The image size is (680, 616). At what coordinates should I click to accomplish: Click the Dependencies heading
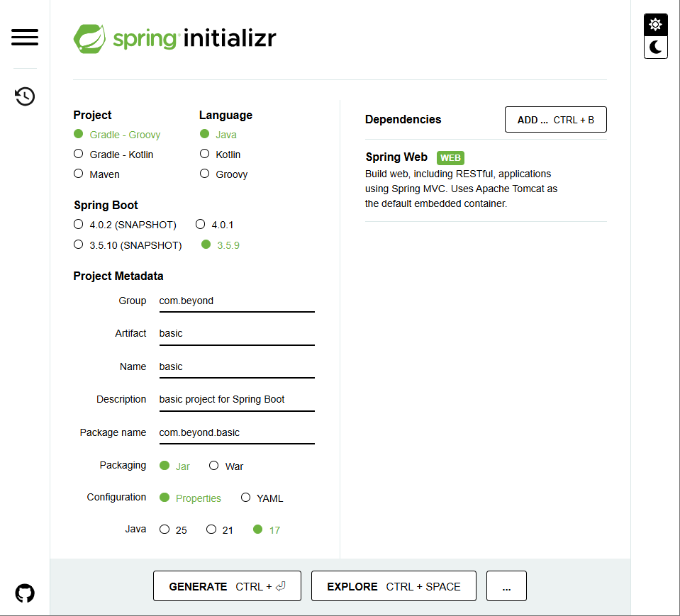403,120
